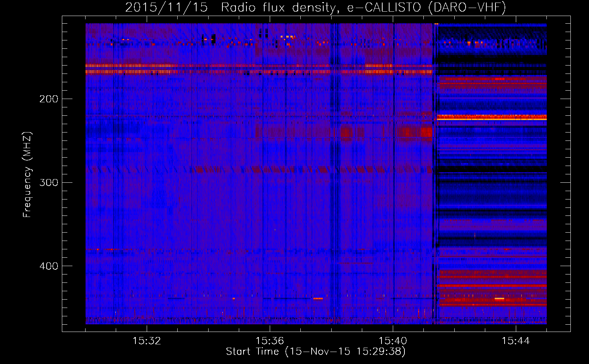
Task: Click the 300 frequency tick label
Action: click(49, 182)
